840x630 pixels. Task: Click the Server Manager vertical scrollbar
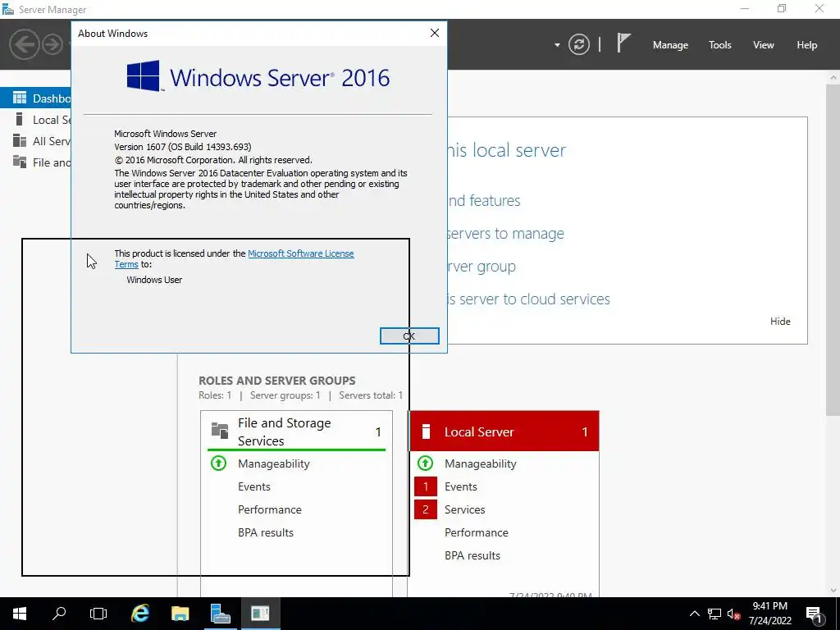tap(833, 249)
